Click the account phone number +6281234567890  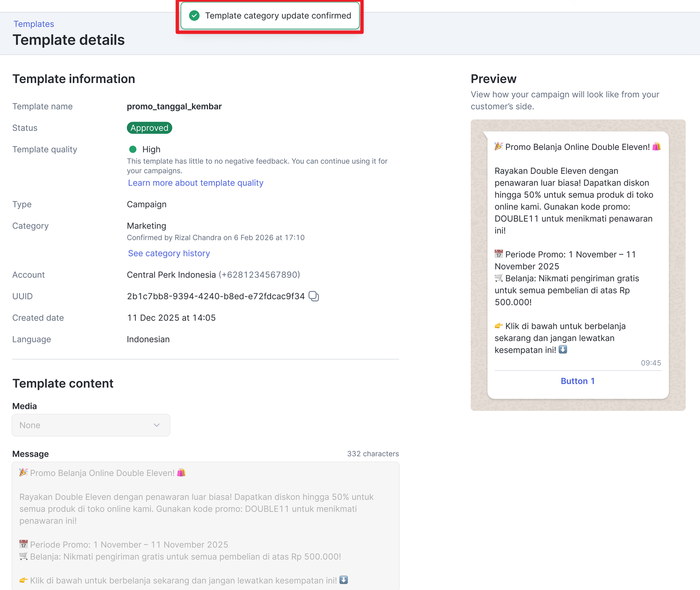point(259,274)
